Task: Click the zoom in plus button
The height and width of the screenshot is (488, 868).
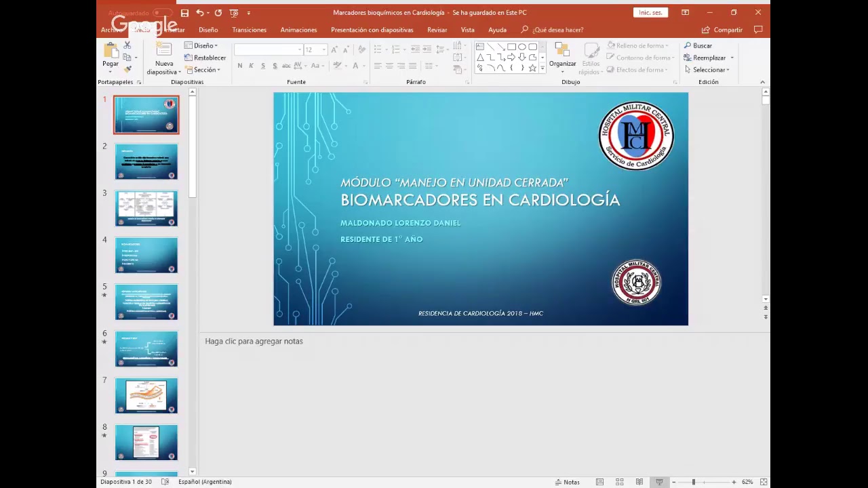Action: (734, 482)
